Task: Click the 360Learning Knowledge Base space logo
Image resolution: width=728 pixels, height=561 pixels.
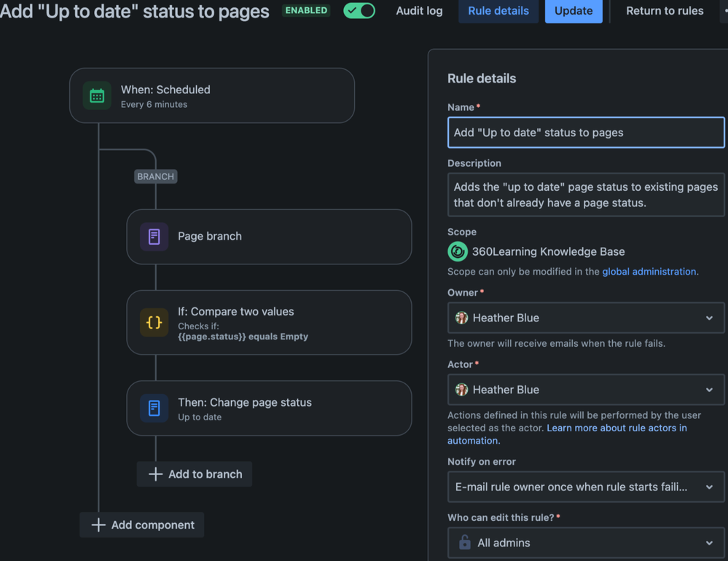Action: pos(458,251)
